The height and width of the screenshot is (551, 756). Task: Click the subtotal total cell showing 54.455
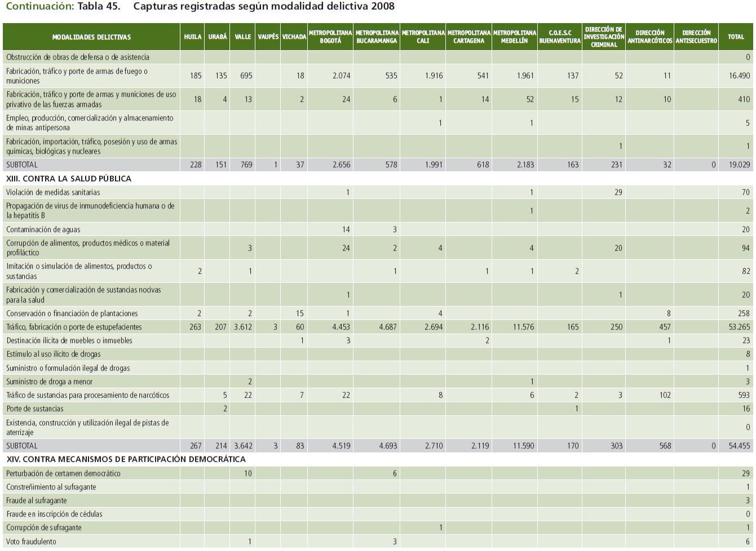click(x=739, y=446)
